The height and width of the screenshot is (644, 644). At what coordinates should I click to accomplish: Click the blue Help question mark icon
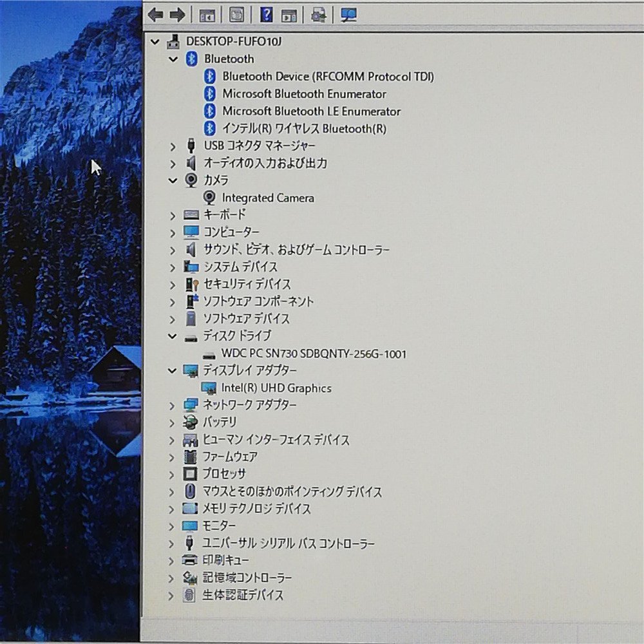(266, 15)
